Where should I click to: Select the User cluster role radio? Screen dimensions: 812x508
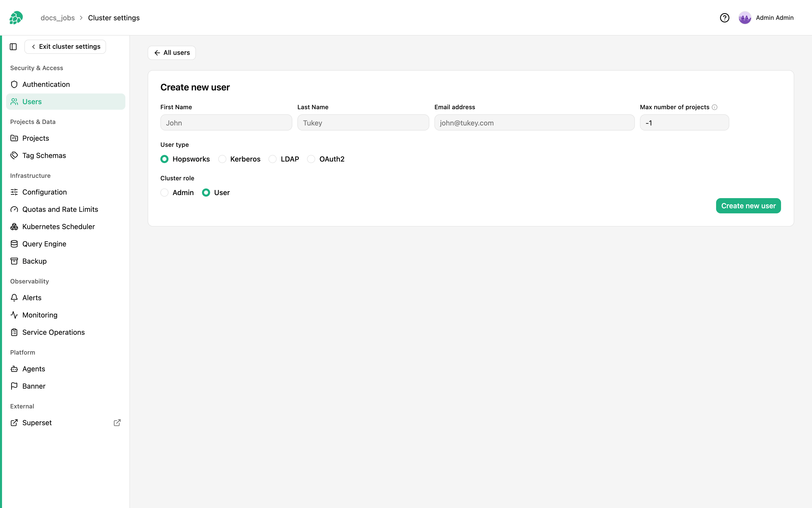pyautogui.click(x=206, y=193)
